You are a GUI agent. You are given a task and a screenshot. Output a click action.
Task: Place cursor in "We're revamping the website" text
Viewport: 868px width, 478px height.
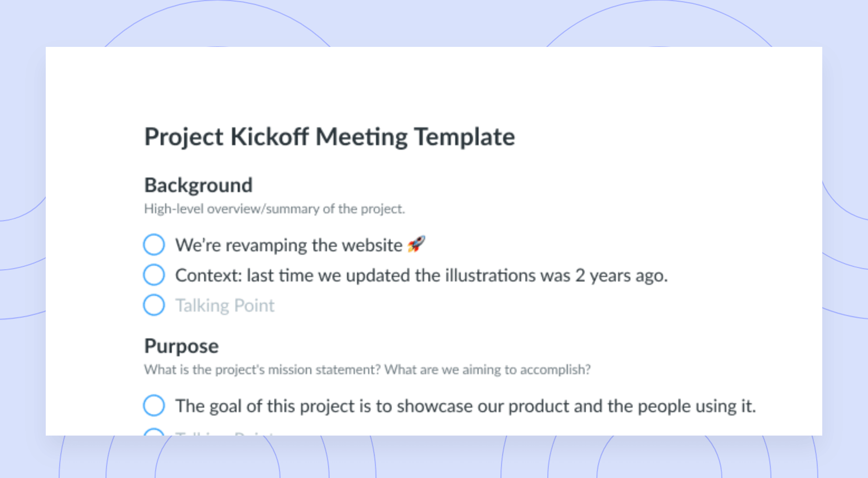(288, 245)
